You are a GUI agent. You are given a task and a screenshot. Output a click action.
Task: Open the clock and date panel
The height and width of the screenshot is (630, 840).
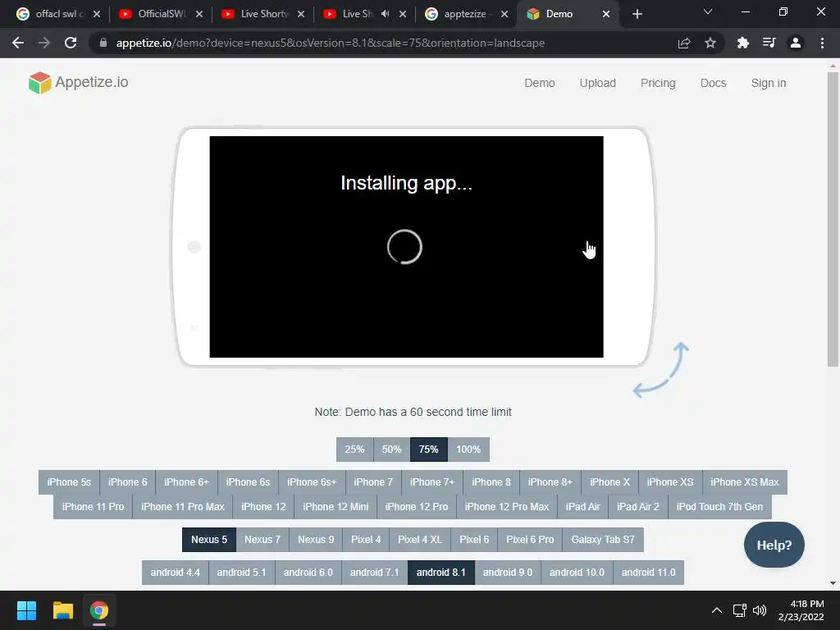coord(801,610)
